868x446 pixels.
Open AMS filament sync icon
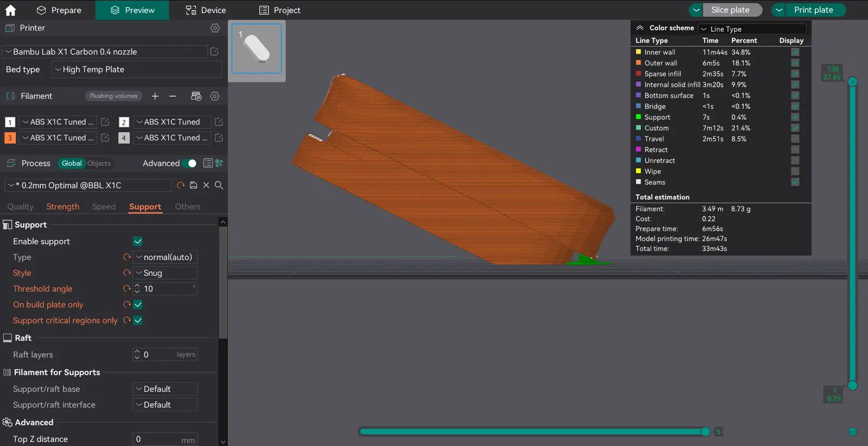(x=196, y=96)
